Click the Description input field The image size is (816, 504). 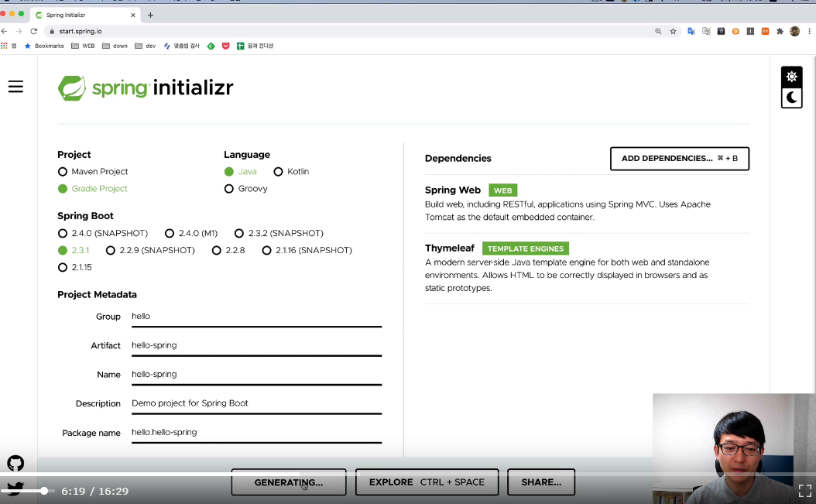pyautogui.click(x=256, y=403)
